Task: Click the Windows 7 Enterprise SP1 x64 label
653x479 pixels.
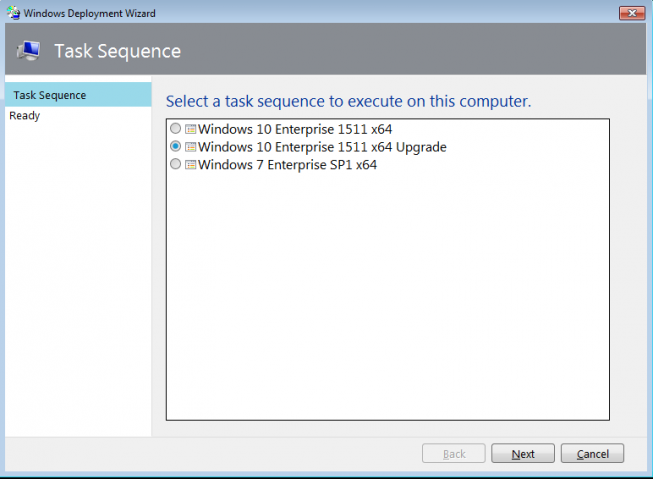Action: [287, 165]
